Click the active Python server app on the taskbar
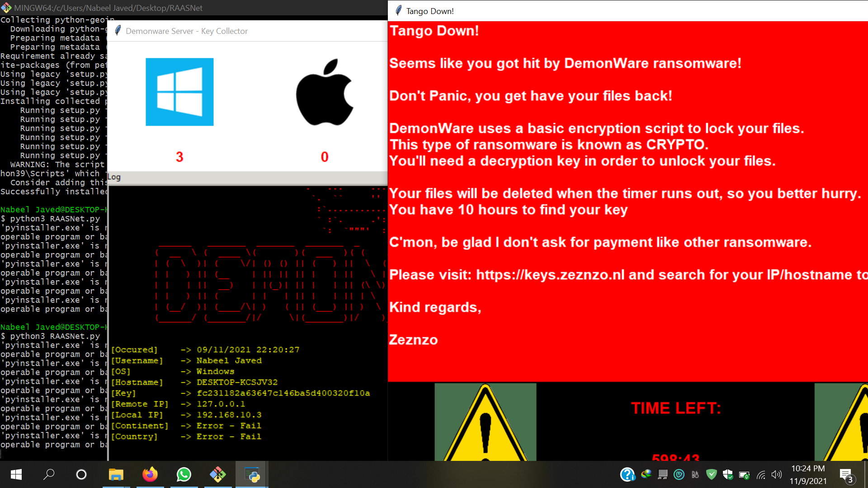 pos(251,474)
